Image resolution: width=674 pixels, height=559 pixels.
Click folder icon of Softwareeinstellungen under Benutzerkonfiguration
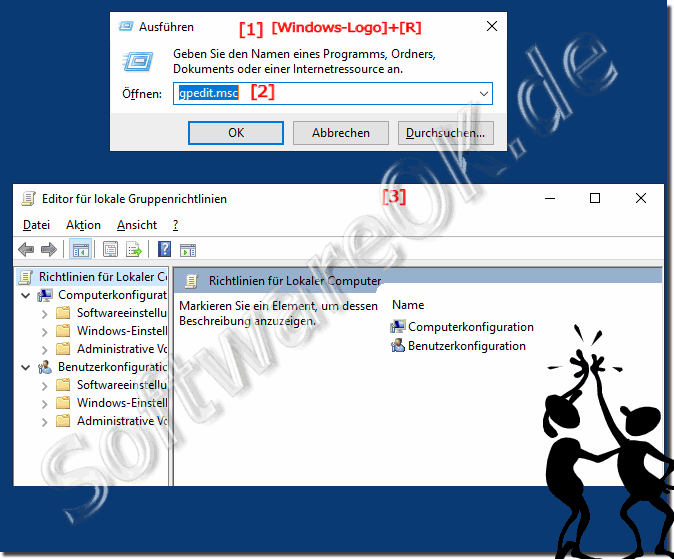click(x=63, y=384)
